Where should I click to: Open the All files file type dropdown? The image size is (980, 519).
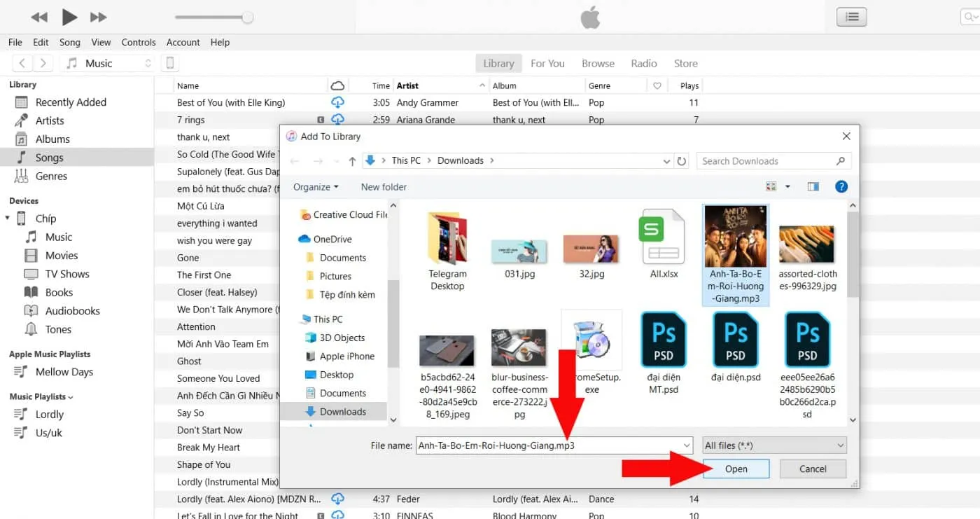point(773,445)
